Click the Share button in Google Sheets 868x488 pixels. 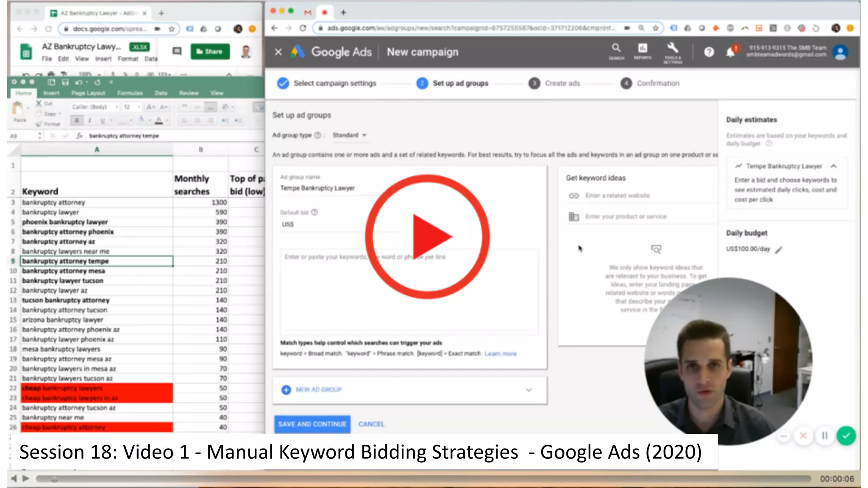pyautogui.click(x=210, y=51)
